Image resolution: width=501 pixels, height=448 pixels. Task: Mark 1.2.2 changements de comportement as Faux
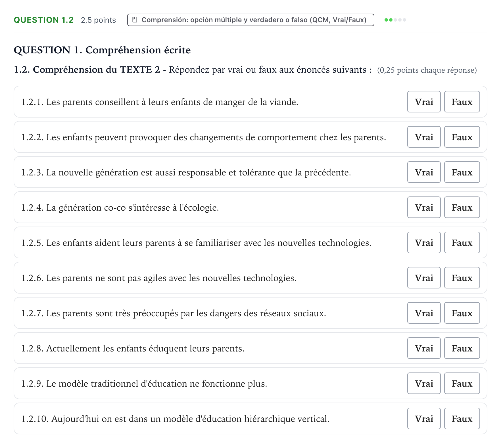(462, 137)
